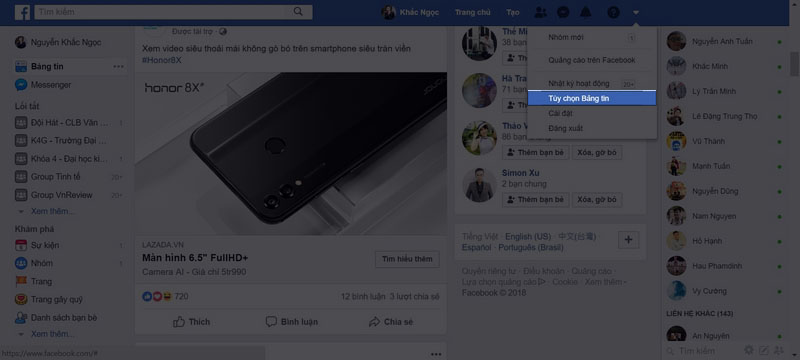Open Nhóm groups icon in Khám phá
800x360 pixels.
[21, 263]
